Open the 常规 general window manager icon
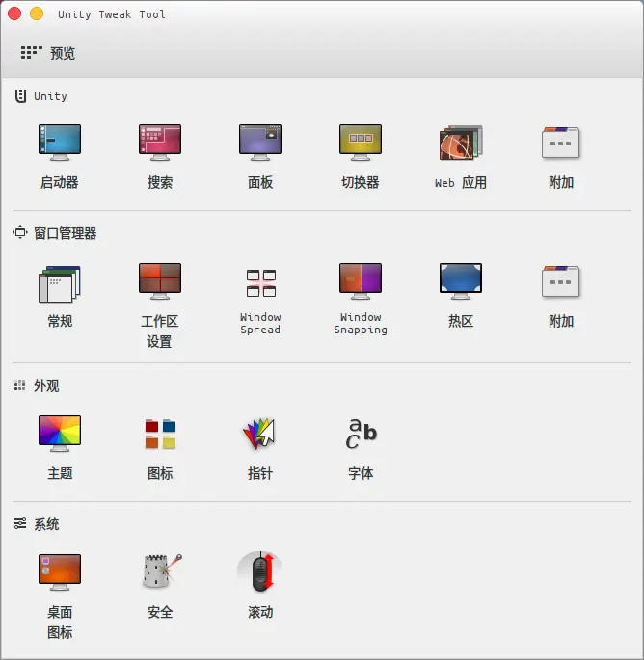Screen dimensions: 644x660 tap(60, 283)
